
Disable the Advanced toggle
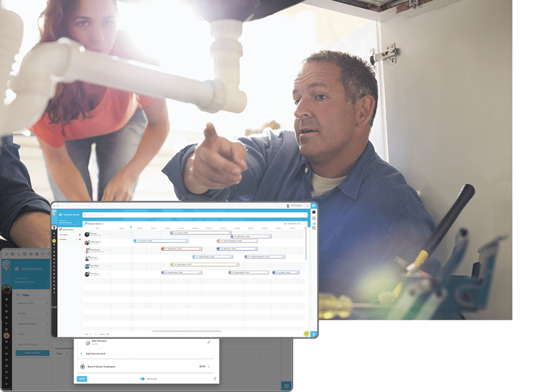142,379
